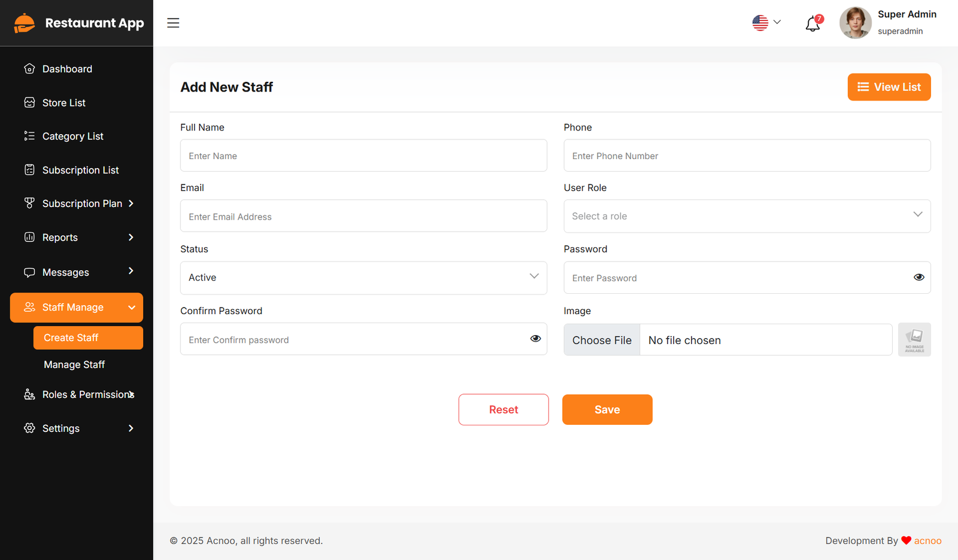The height and width of the screenshot is (560, 958).
Task: Open the notification bell
Action: pyautogui.click(x=813, y=24)
